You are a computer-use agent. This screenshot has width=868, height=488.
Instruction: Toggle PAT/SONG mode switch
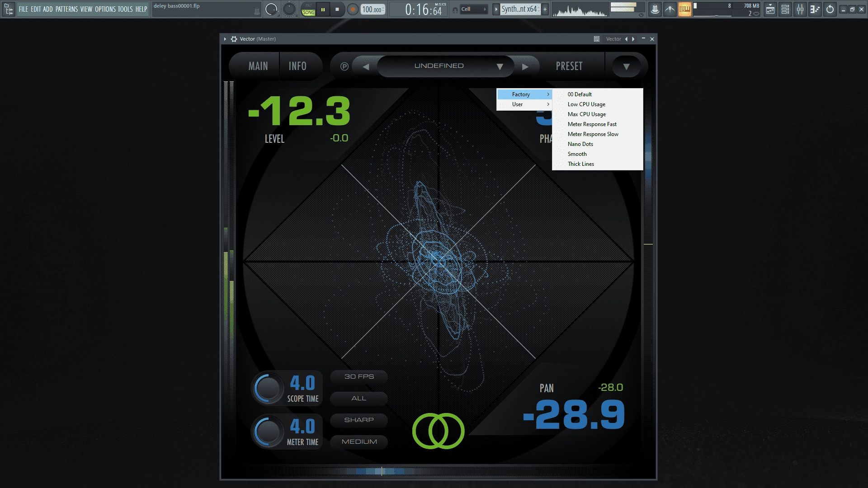[x=308, y=9]
